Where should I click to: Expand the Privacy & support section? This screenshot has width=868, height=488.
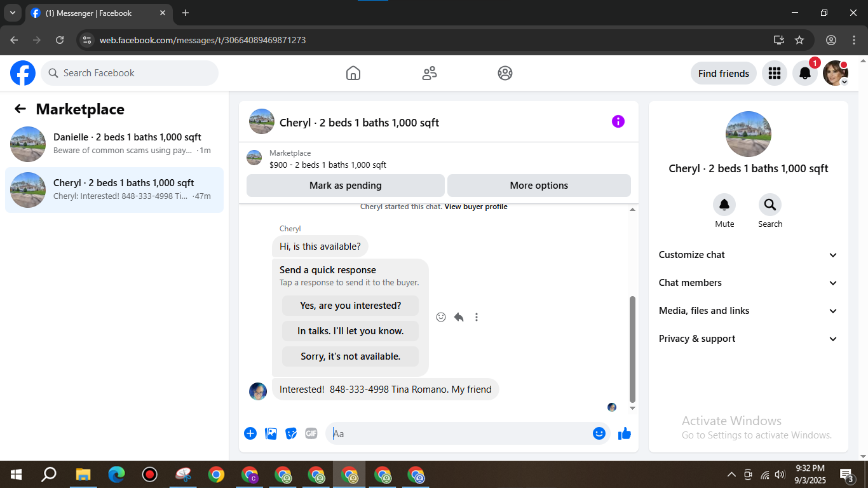(x=749, y=339)
